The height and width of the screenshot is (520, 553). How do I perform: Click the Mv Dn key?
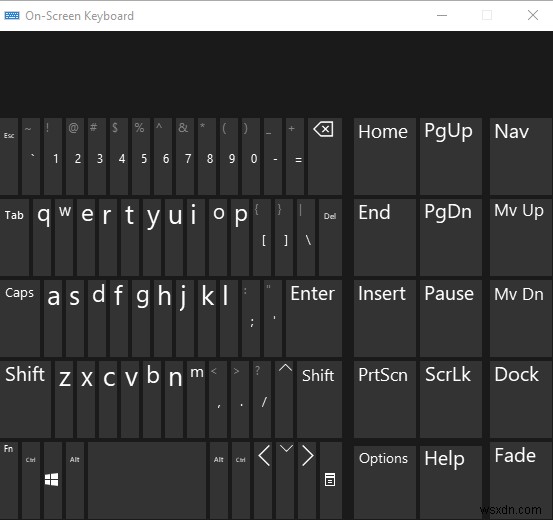click(521, 318)
